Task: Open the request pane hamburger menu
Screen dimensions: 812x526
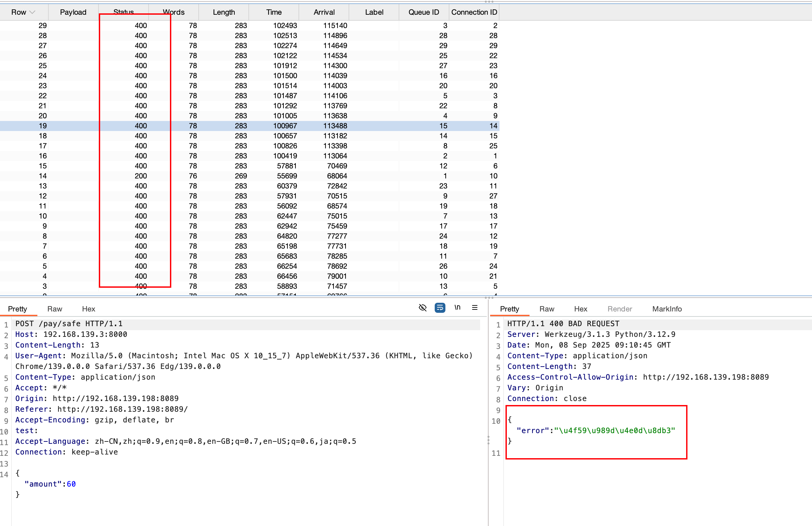Action: [x=474, y=307]
